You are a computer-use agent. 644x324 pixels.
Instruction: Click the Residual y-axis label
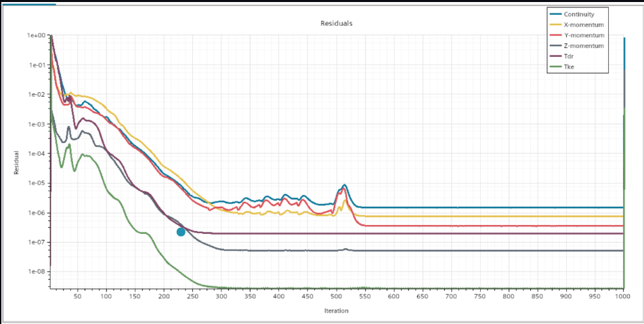point(15,163)
